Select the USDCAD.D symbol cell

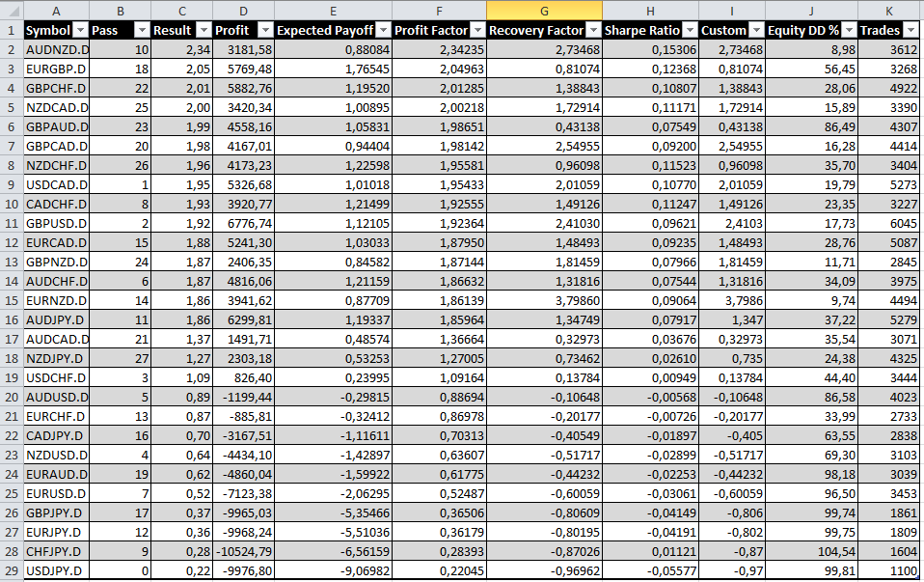pyautogui.click(x=57, y=185)
